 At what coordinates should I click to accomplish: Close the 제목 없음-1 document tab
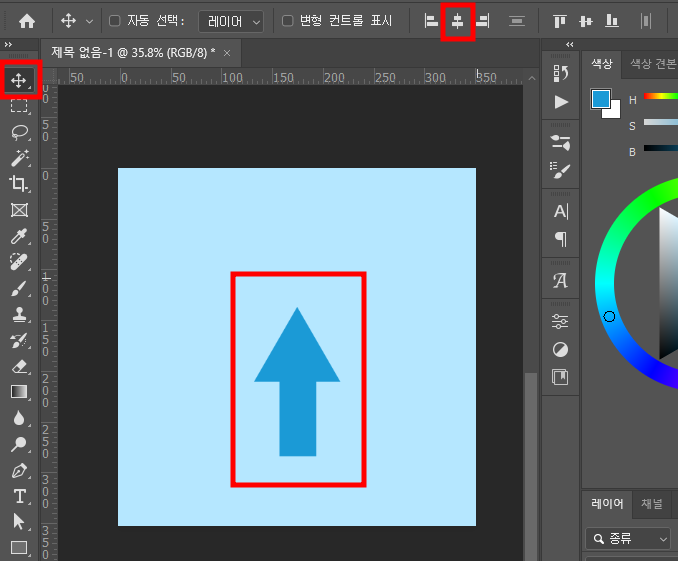click(227, 53)
